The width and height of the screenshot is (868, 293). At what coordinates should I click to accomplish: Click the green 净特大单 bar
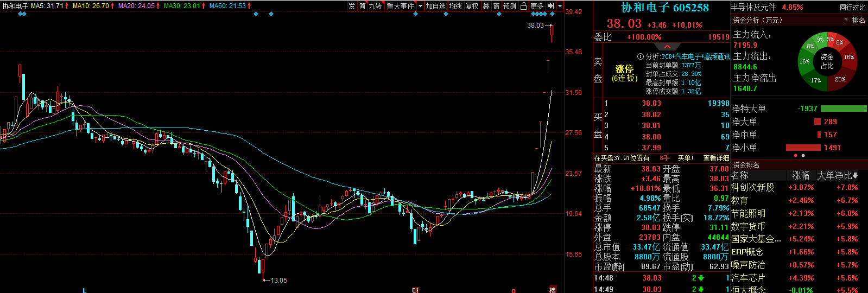click(844, 109)
